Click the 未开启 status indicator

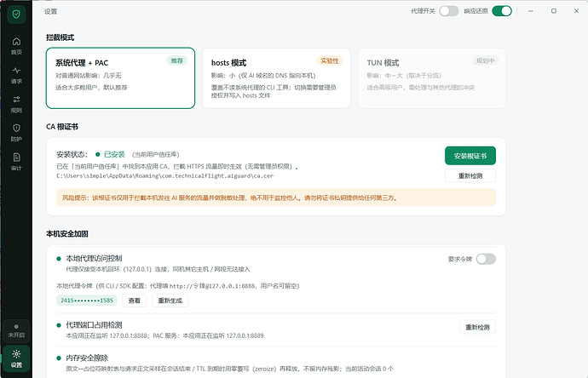click(x=16, y=331)
